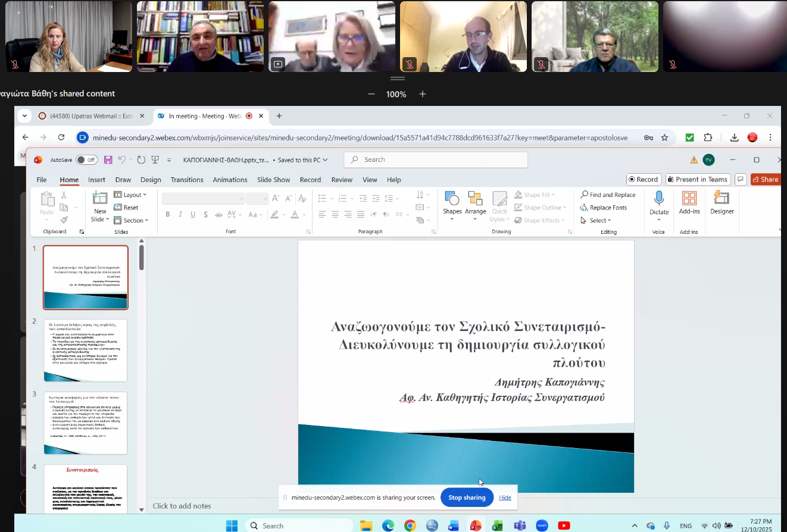
Task: Click the Add-ins icon
Action: (689, 199)
